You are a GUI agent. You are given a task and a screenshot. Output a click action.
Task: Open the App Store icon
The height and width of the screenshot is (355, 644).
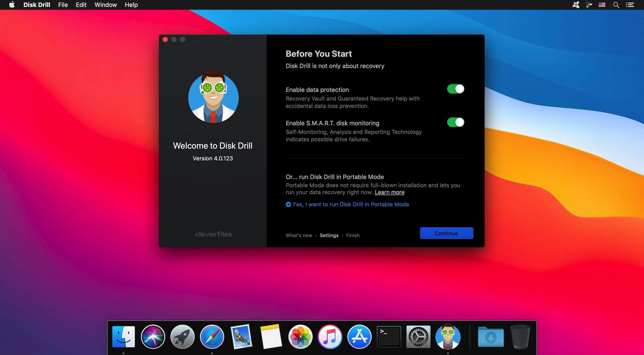click(x=359, y=337)
